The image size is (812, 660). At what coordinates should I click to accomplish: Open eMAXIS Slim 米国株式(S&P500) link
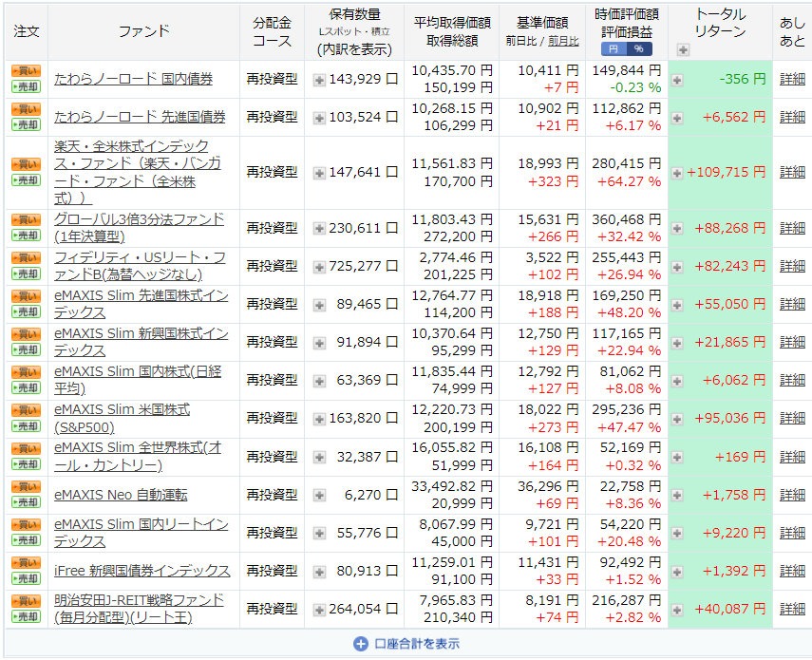click(x=122, y=418)
